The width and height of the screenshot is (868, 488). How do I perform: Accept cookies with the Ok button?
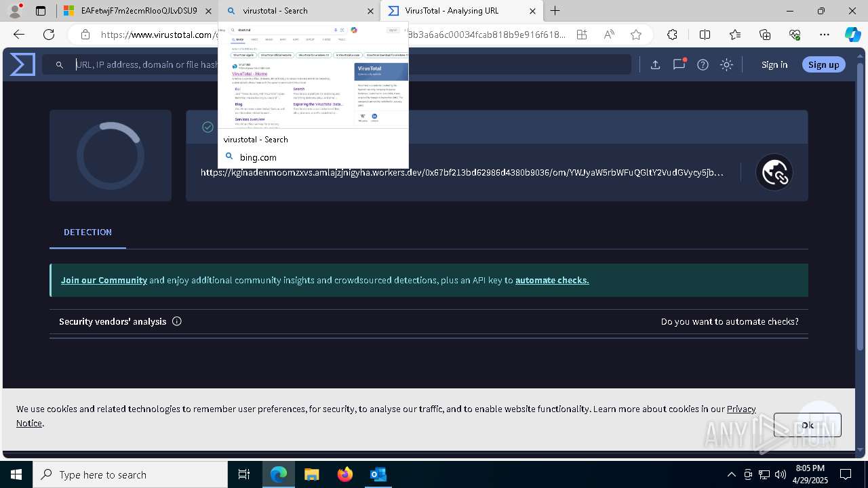807,425
